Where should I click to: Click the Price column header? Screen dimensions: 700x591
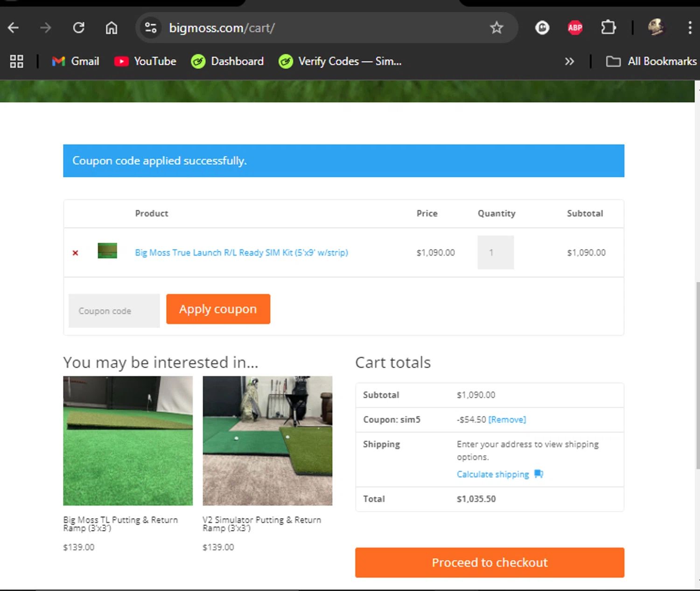tap(427, 214)
